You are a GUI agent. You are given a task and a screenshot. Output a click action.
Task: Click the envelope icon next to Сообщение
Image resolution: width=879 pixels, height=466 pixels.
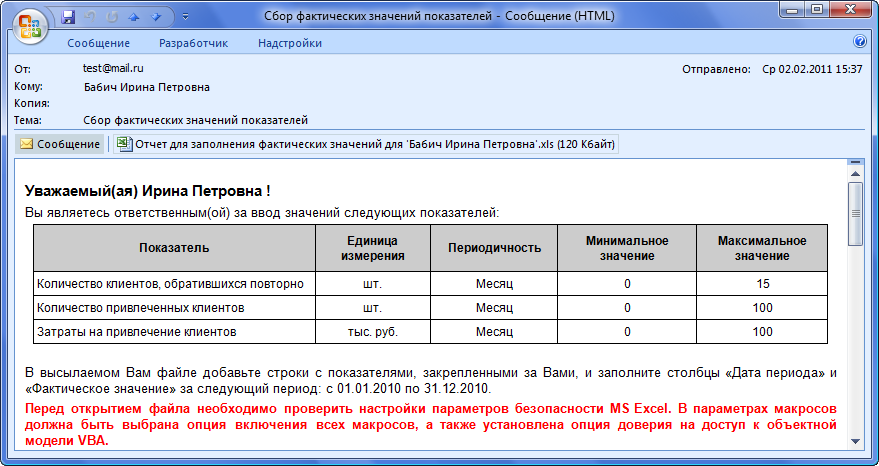[26, 144]
